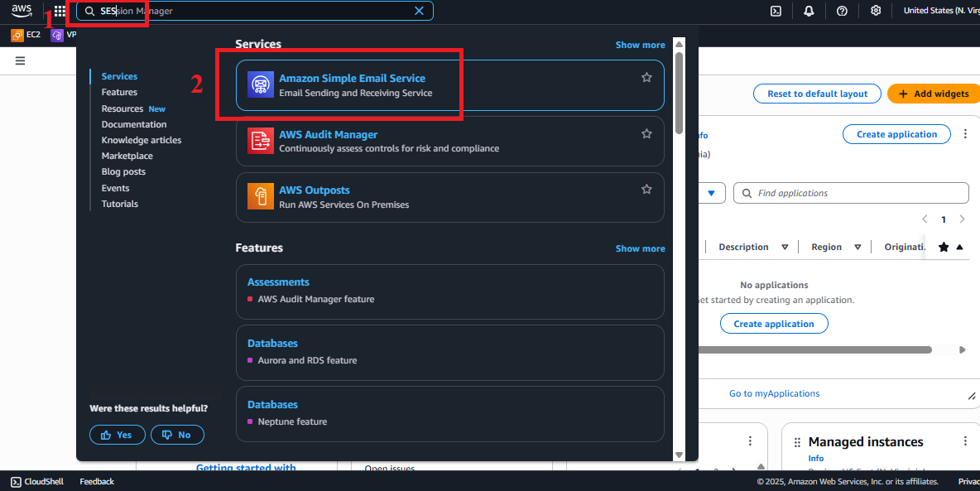Image resolution: width=980 pixels, height=491 pixels.
Task: Open AWS Audit Manager service icon
Action: [x=261, y=141]
